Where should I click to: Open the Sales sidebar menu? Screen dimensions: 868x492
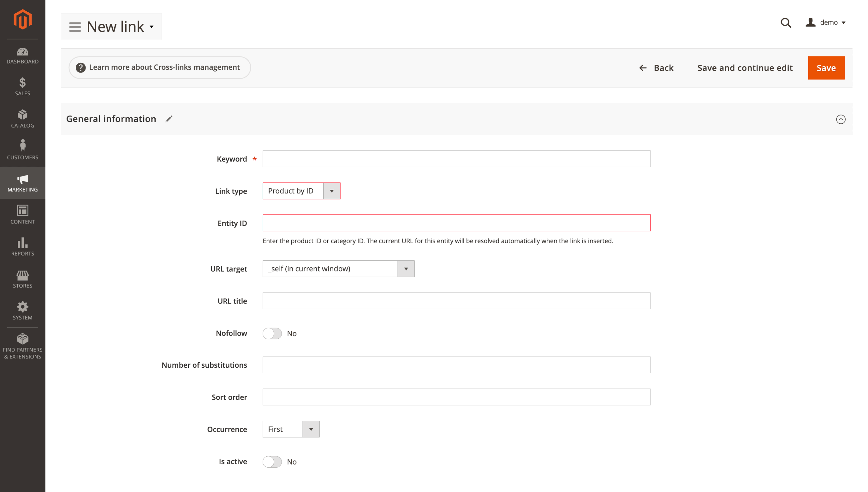click(x=23, y=87)
